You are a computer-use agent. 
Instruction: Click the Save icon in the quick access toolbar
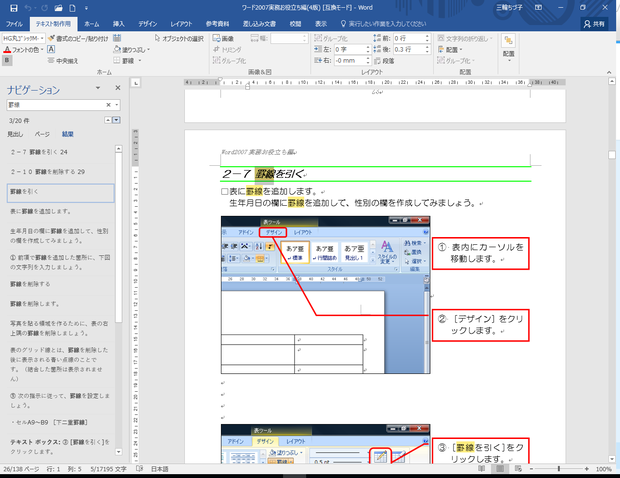(14, 8)
